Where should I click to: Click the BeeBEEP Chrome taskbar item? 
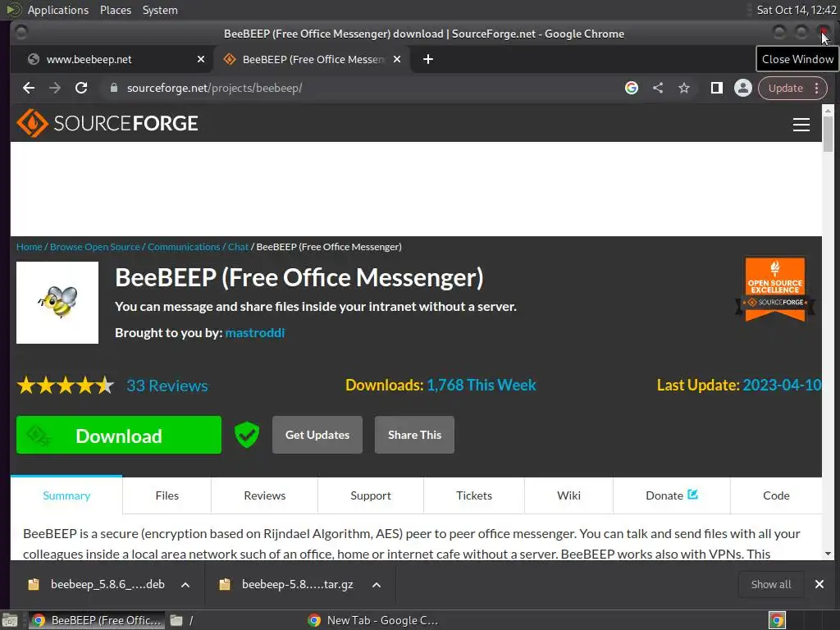[x=96, y=620]
